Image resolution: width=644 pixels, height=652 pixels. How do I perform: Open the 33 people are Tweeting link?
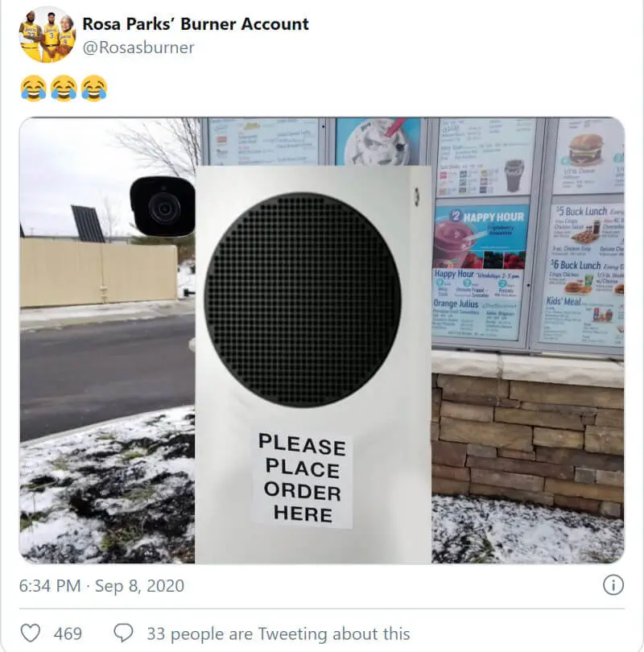click(x=279, y=633)
